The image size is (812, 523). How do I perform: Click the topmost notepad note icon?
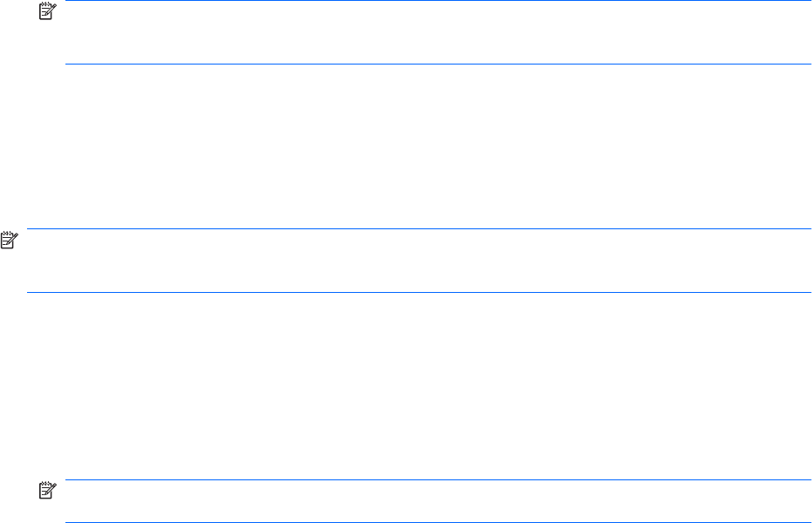(x=48, y=10)
